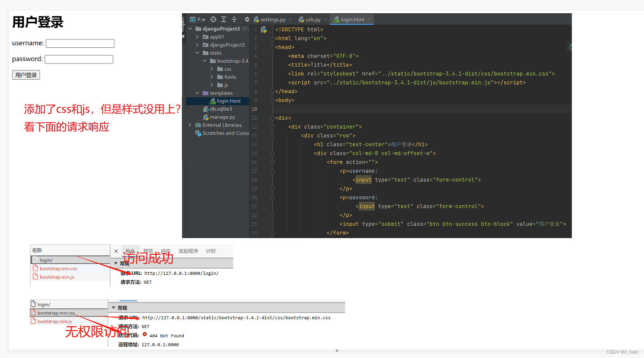Close the settings.py tab

(x=290, y=19)
